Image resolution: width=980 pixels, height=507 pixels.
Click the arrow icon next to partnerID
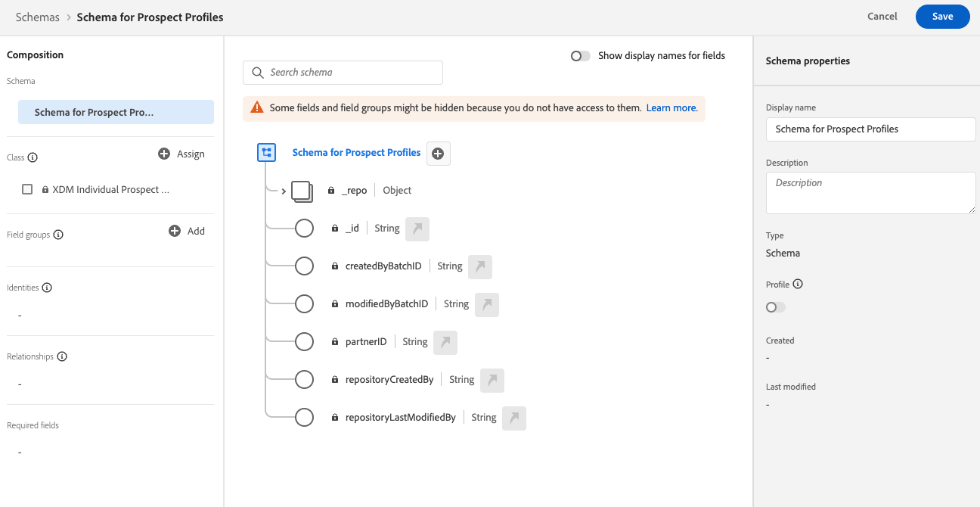pos(445,342)
